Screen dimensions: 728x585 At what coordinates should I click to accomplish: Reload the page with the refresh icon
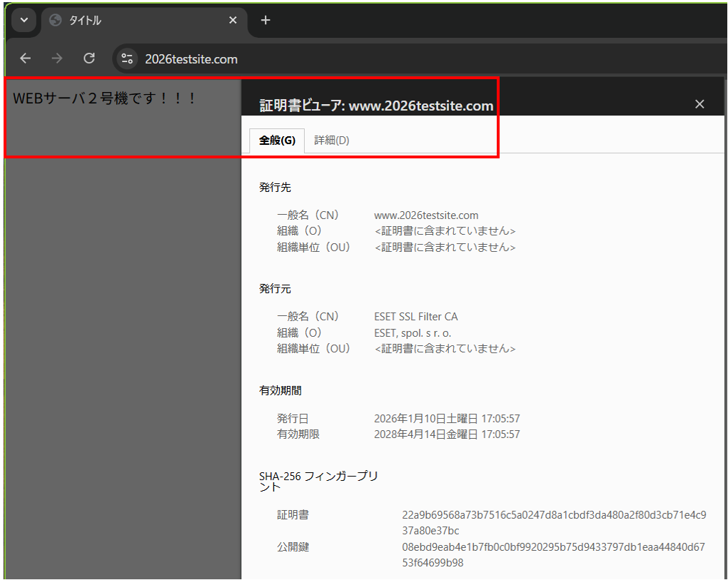click(x=89, y=58)
